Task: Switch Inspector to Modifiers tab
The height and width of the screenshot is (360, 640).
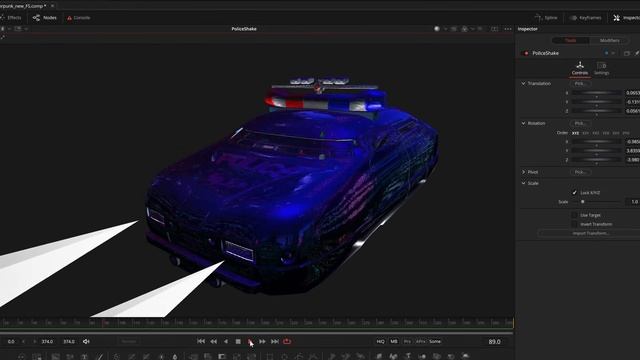Action: (x=609, y=40)
